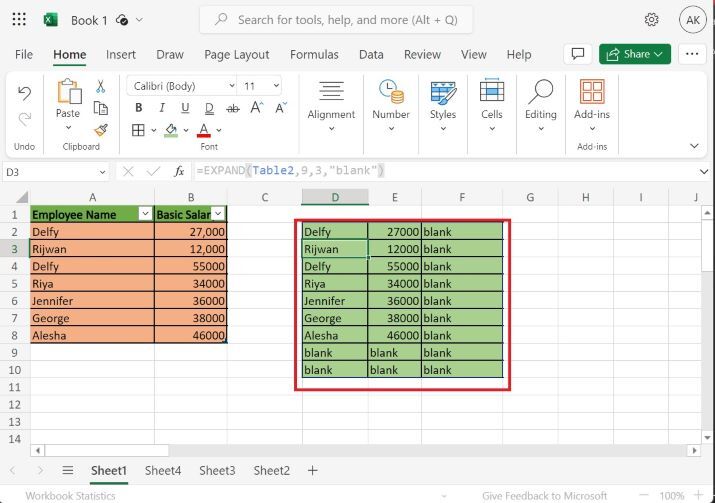715x503 pixels.
Task: Cancel formula entry with X icon
Action: point(128,171)
